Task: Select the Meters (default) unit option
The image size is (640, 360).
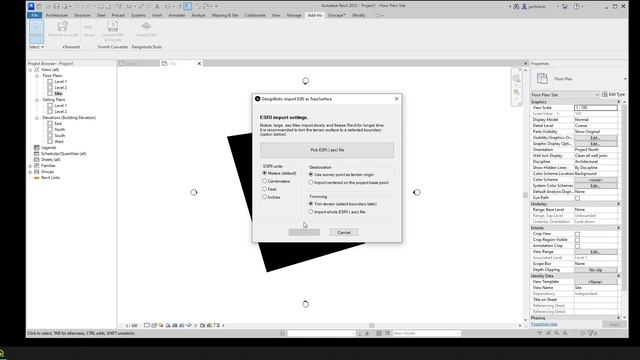Action: click(x=264, y=173)
